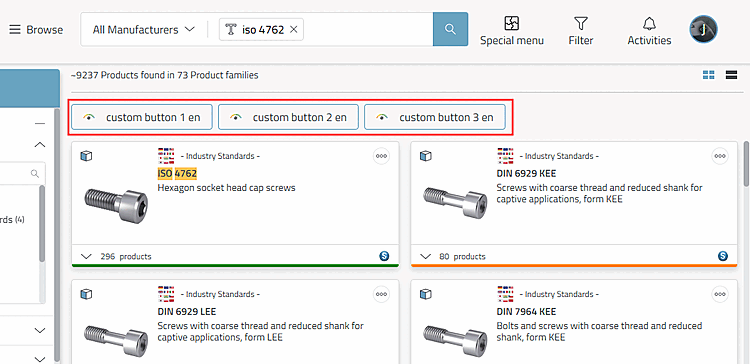Open the Special menu puzzle icon
The height and width of the screenshot is (364, 750).
click(512, 23)
